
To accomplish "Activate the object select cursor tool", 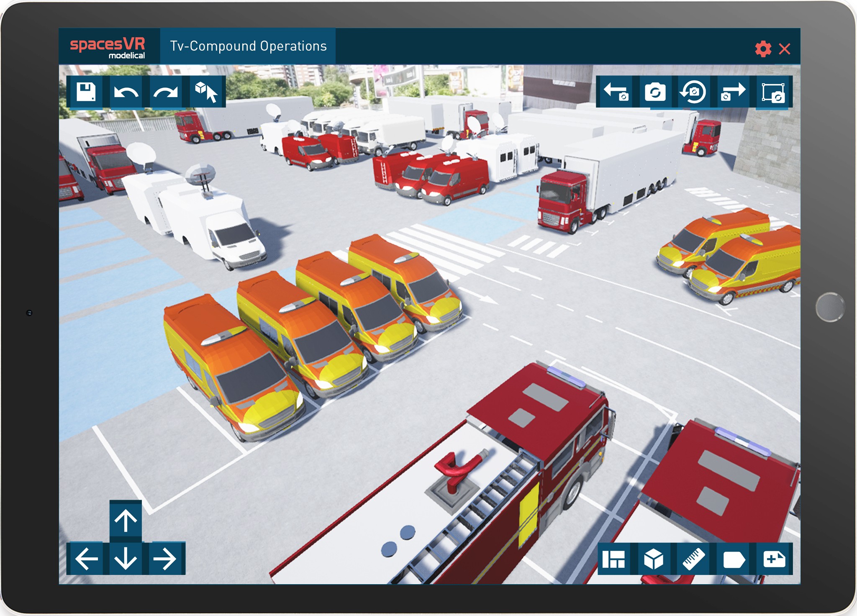I will tap(206, 92).
